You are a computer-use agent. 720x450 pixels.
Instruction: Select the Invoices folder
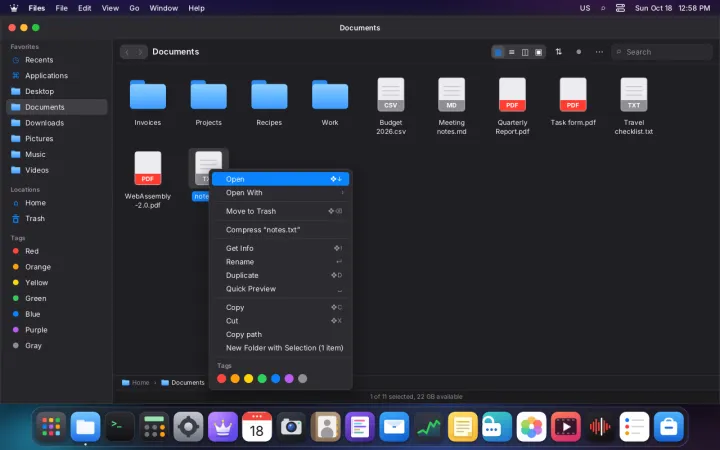pyautogui.click(x=147, y=102)
